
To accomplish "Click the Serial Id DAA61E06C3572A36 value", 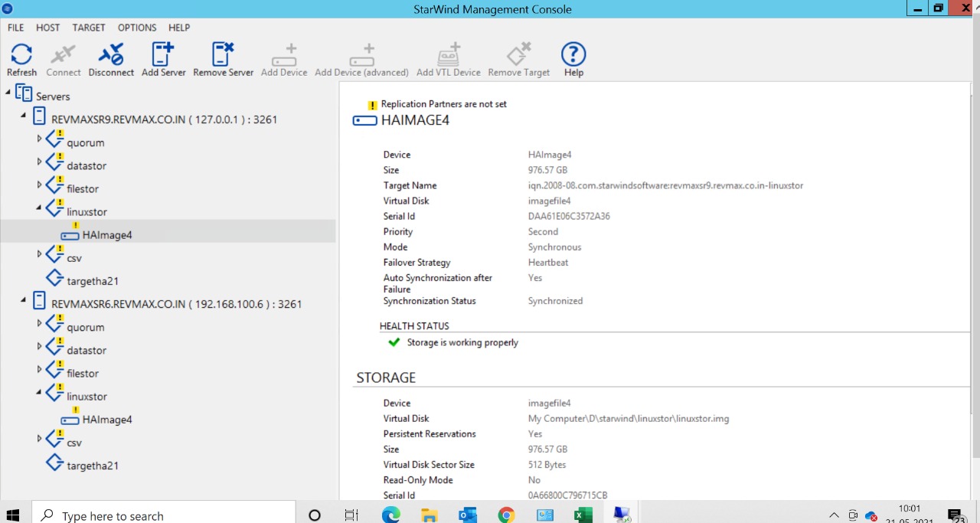I will pos(569,216).
